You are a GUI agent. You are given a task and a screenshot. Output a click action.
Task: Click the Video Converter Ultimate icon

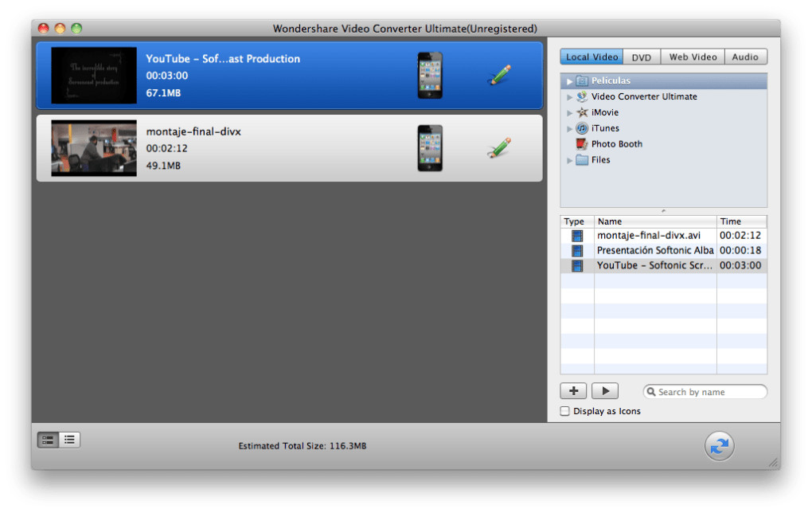(x=582, y=96)
